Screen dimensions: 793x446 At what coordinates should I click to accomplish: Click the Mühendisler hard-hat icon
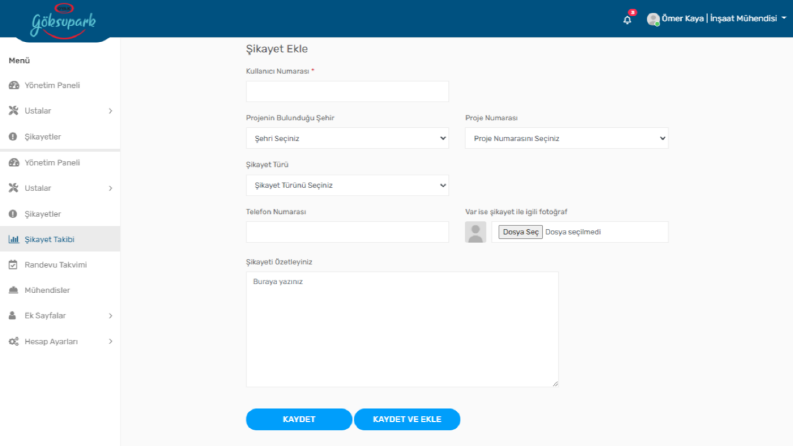coord(14,290)
